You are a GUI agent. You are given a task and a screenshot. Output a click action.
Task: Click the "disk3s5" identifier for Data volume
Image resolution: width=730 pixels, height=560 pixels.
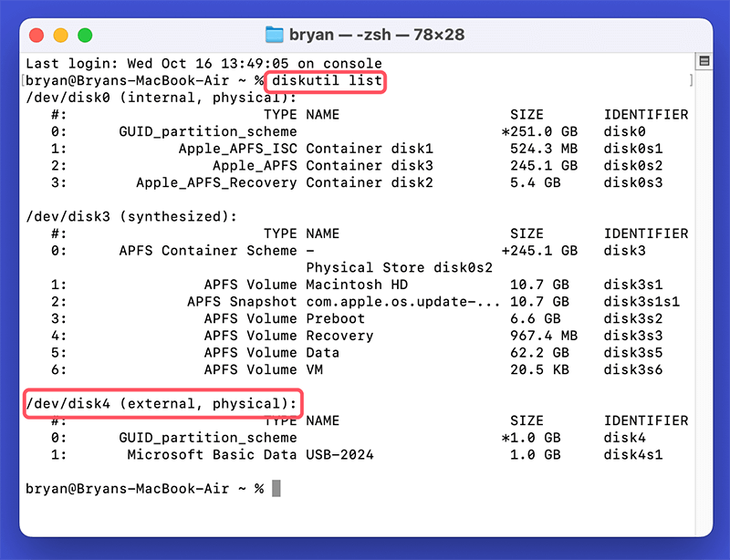(633, 353)
